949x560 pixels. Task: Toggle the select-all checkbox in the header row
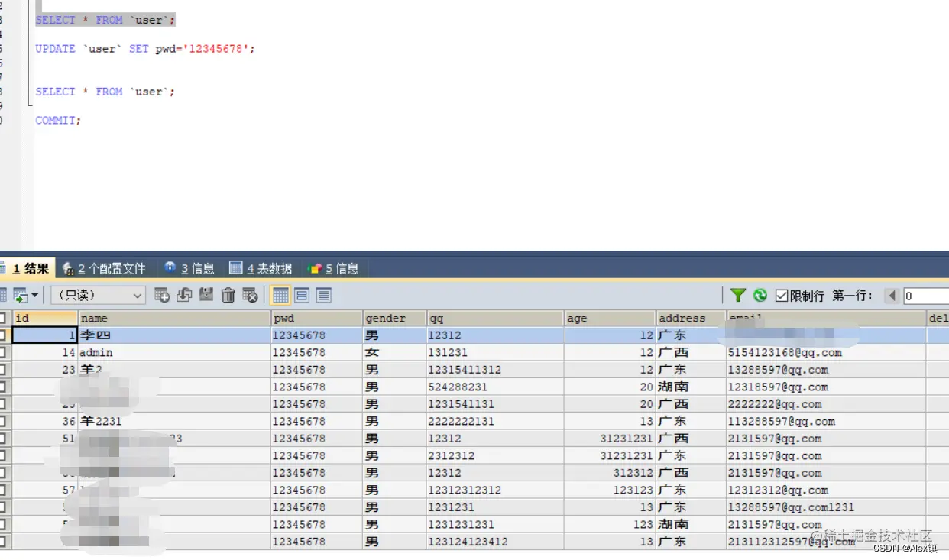point(3,318)
